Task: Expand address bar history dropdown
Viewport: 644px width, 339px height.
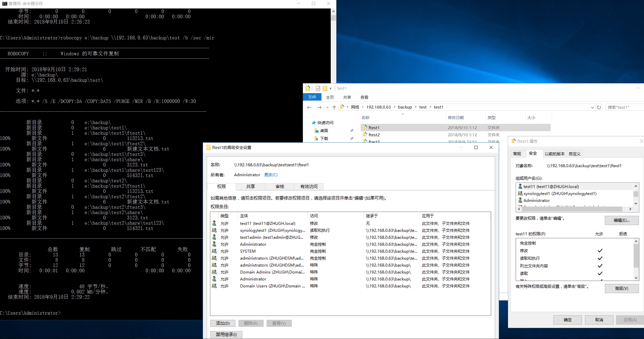Action: pos(593,107)
